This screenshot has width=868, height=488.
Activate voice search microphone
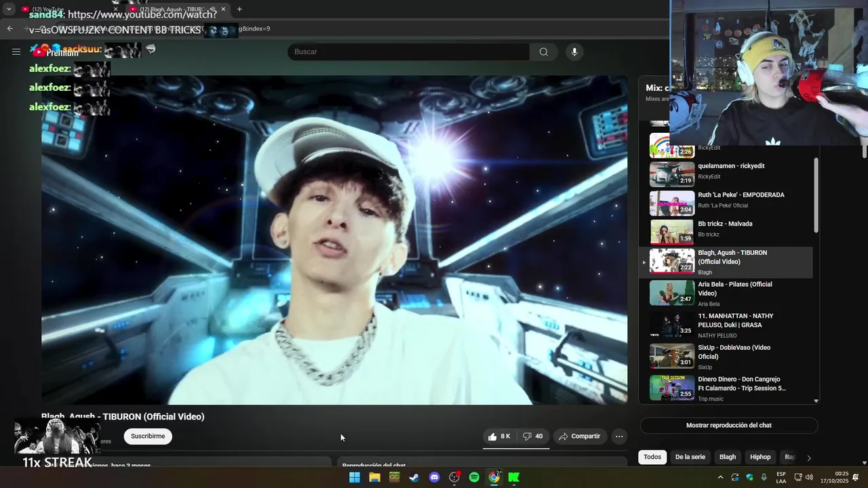click(574, 52)
